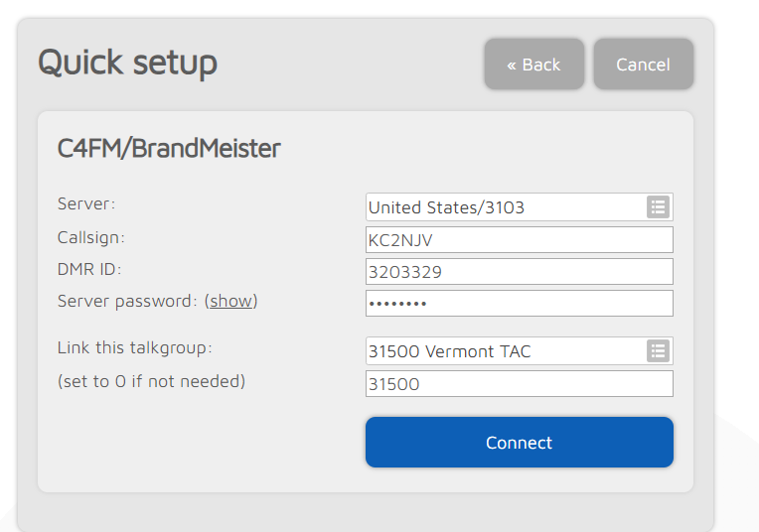
Task: Click the talkgroup number field showing 31500
Action: (519, 384)
